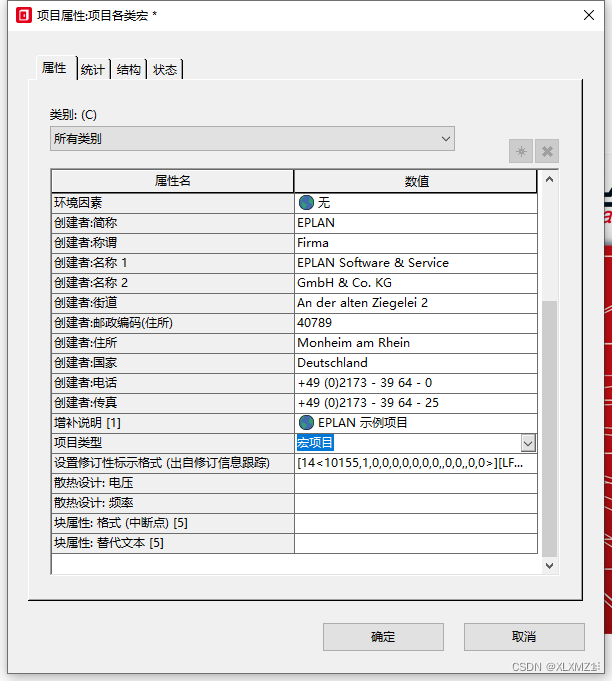Click the empty value for 散热设计: 频率
Screen dimensions: 612x681
(416, 503)
